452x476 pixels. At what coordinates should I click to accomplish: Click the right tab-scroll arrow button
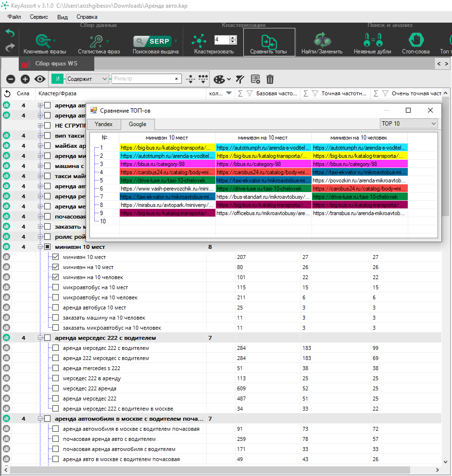click(446, 64)
